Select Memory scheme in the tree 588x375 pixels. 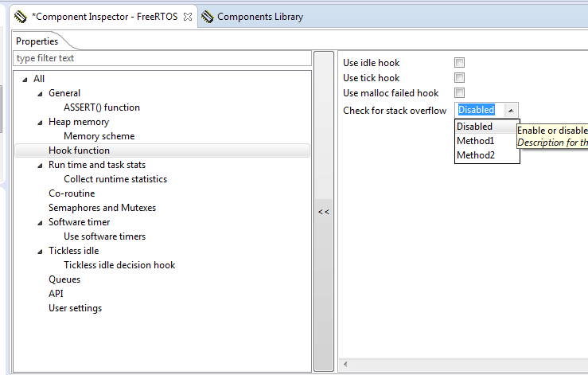point(99,136)
